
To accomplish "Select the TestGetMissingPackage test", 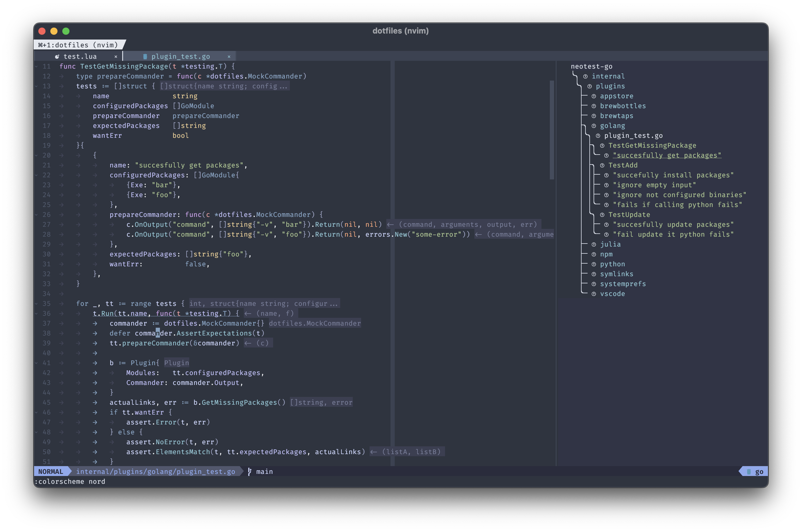I will [x=652, y=146].
